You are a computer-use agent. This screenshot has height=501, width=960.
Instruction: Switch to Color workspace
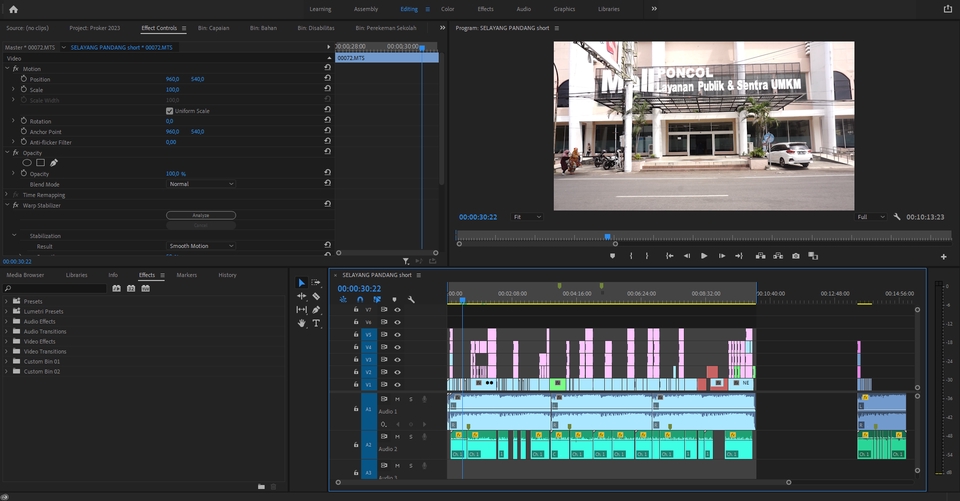click(x=448, y=9)
